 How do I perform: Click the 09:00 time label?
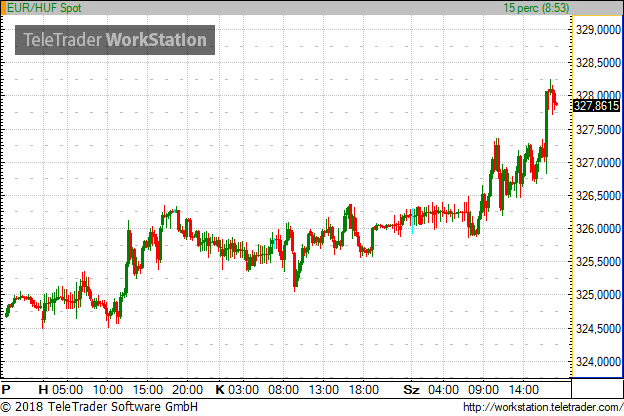[483, 389]
